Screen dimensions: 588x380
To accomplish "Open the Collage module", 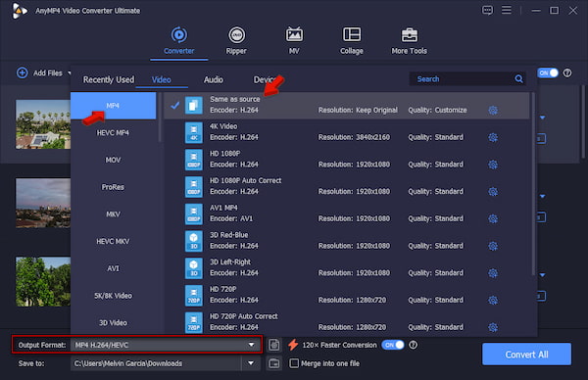I will [352, 40].
